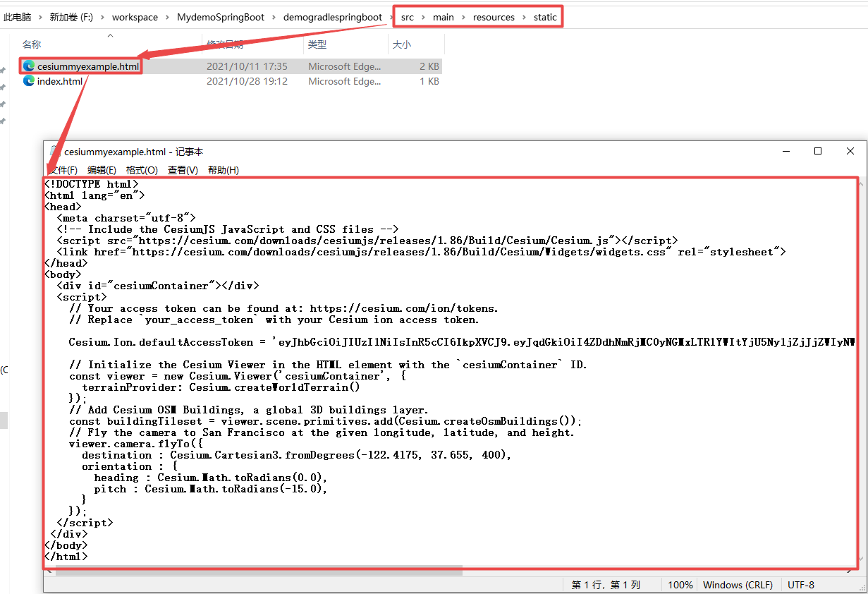The width and height of the screenshot is (868, 594).
Task: Click the buildingTileset createOsmBuildings line
Action: point(325,421)
